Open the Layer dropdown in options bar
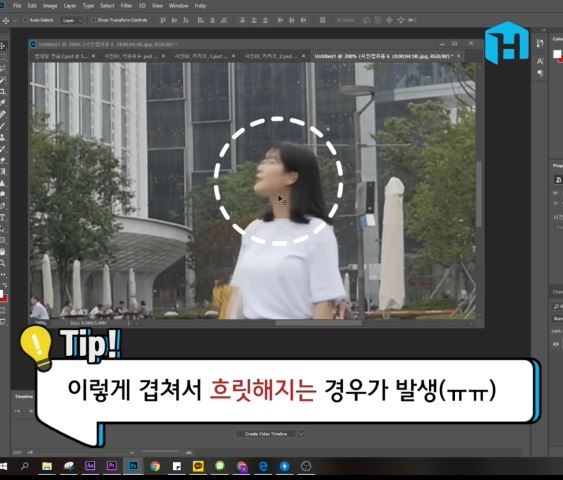This screenshot has height=480, width=563. point(71,20)
